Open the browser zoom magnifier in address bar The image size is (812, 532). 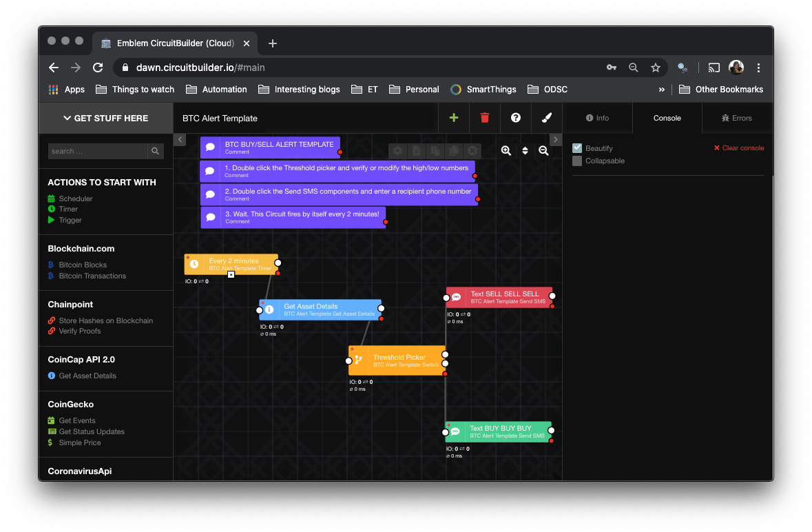(634, 68)
